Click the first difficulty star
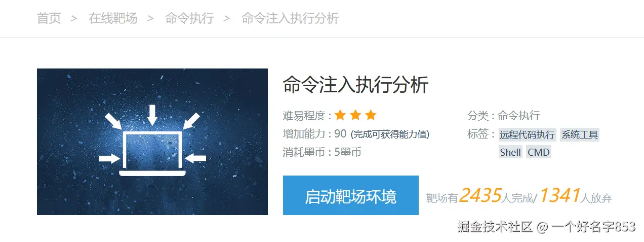The image size is (644, 242). coord(340,115)
